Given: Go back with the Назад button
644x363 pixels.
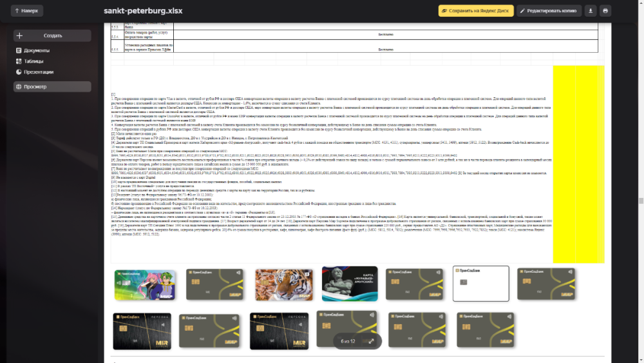Looking at the screenshot, I should pos(26,11).
